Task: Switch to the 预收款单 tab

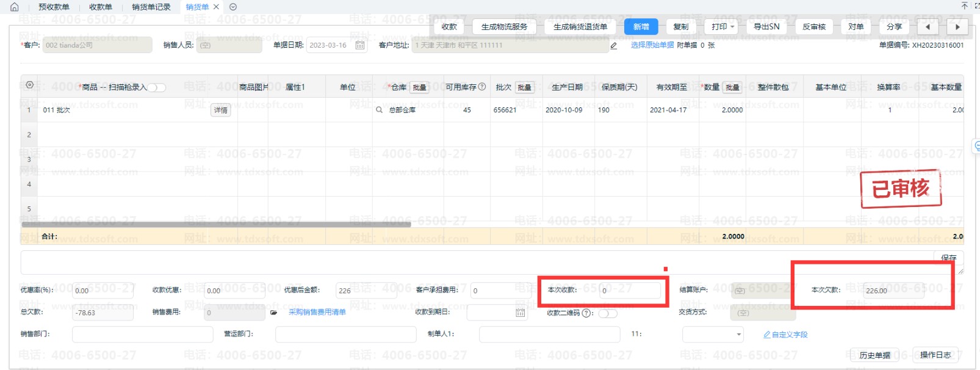Action: (54, 7)
